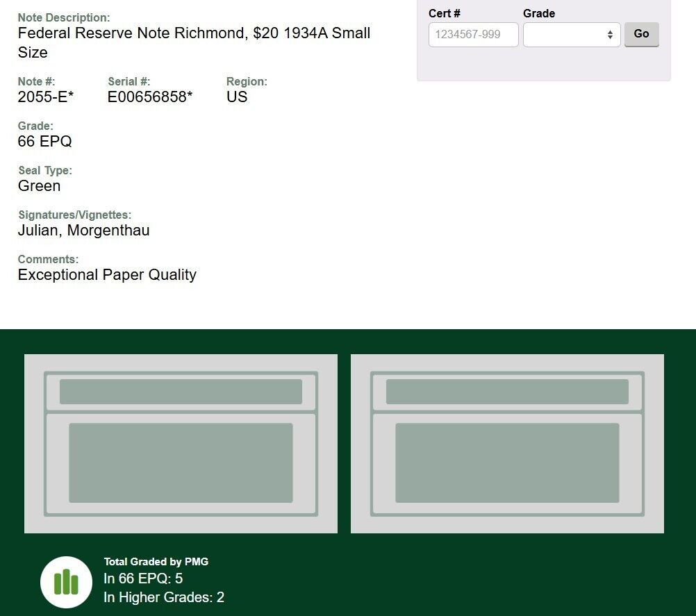This screenshot has width=696, height=616.
Task: Select the note number 2055-E*
Action: [x=46, y=97]
